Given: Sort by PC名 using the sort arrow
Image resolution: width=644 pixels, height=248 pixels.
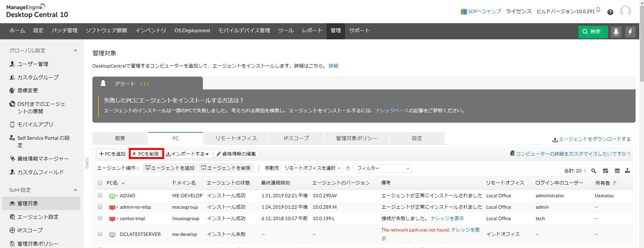Looking at the screenshot, I should (123, 183).
